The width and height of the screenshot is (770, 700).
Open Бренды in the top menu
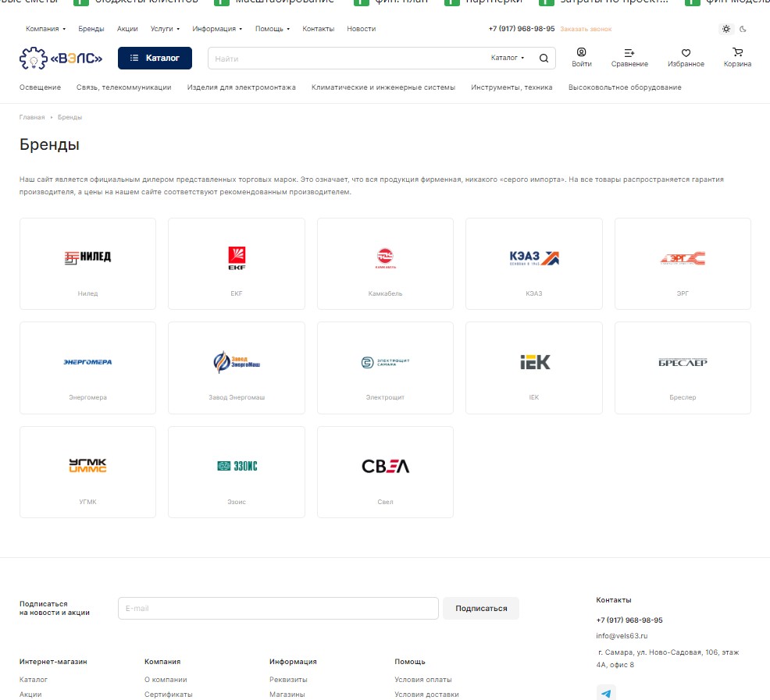click(x=91, y=29)
